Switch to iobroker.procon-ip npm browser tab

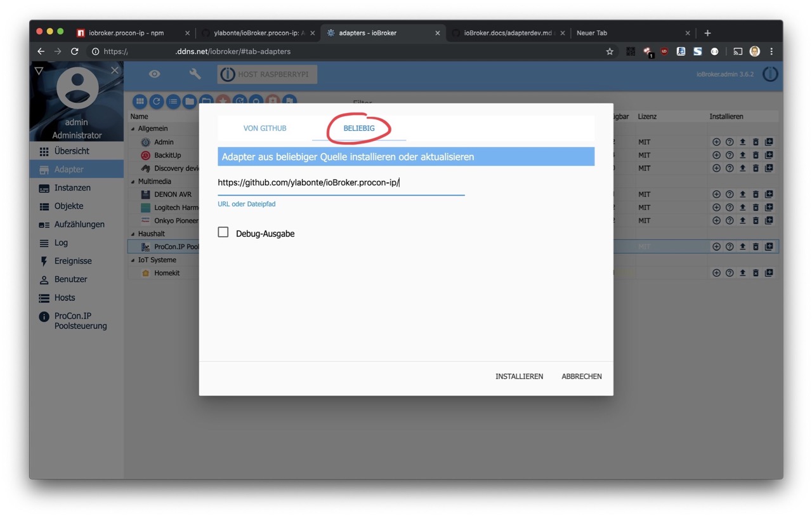click(133, 33)
